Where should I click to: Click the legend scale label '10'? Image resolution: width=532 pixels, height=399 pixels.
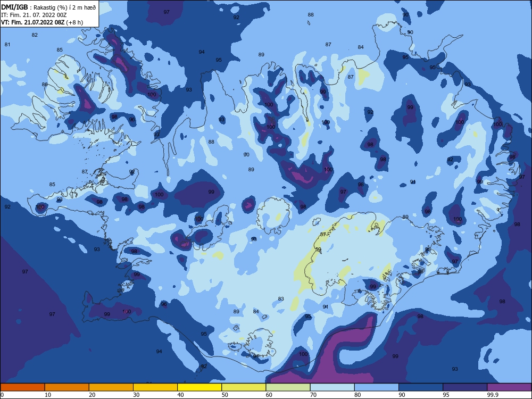tap(48, 395)
